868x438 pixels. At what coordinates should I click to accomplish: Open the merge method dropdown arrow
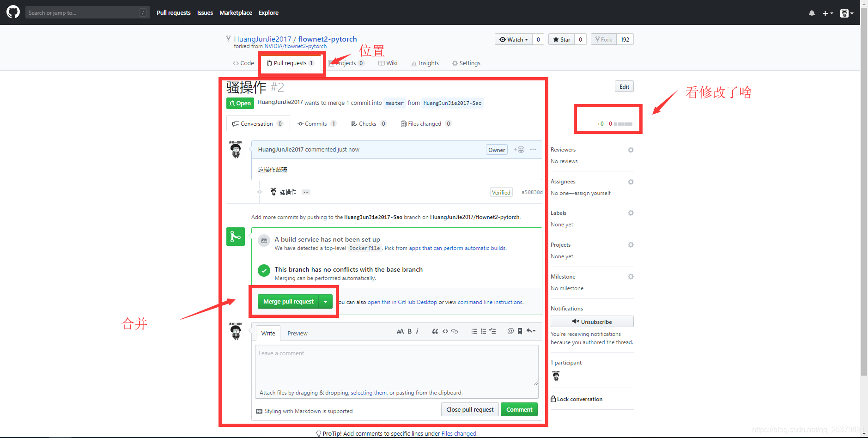pyautogui.click(x=326, y=301)
